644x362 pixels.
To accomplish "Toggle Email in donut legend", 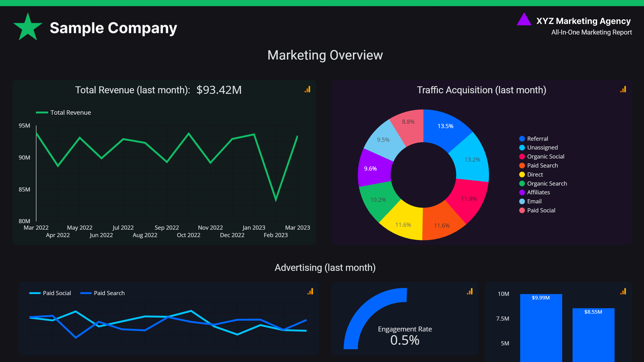I will pyautogui.click(x=534, y=201).
